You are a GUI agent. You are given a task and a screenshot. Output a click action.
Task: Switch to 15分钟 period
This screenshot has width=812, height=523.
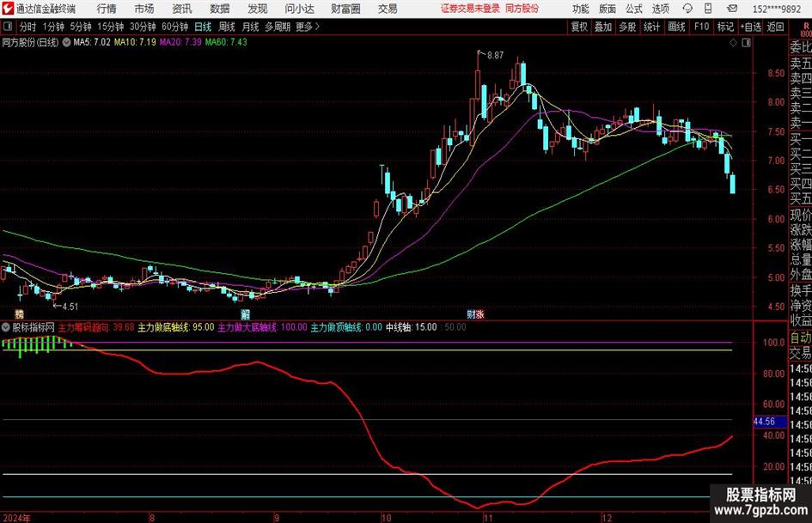point(111,27)
